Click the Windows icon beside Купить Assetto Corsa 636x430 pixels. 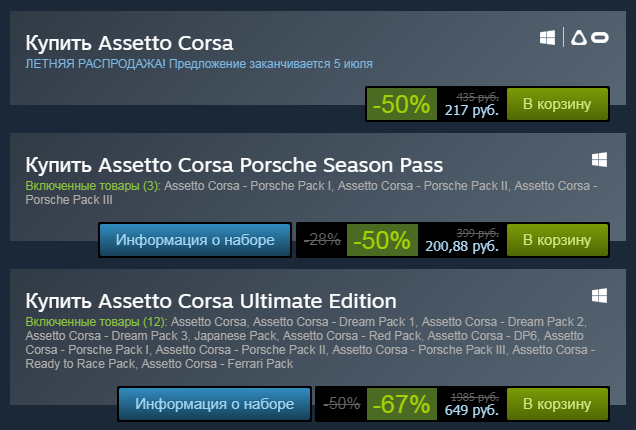547,38
